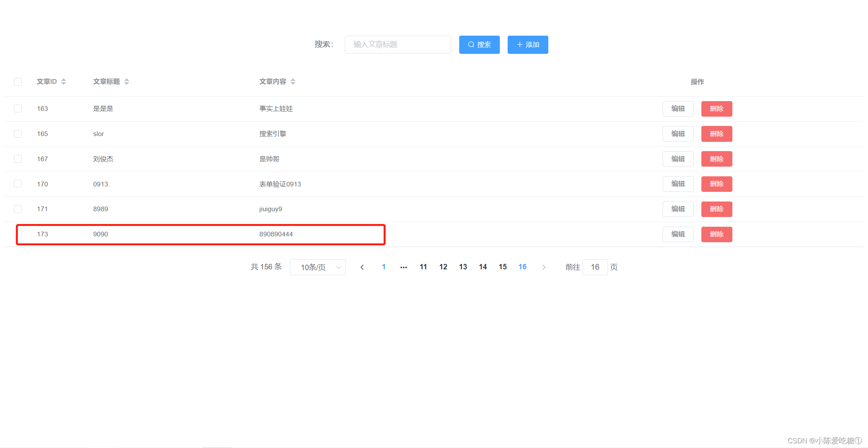Go to previous page arrow
Image resolution: width=868 pixels, height=448 pixels.
[x=362, y=267]
